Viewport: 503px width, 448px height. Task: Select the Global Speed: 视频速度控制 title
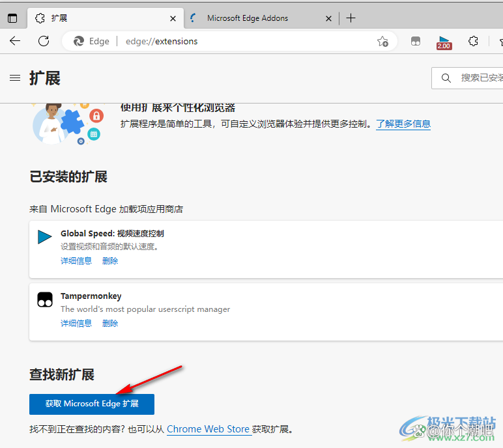point(112,234)
